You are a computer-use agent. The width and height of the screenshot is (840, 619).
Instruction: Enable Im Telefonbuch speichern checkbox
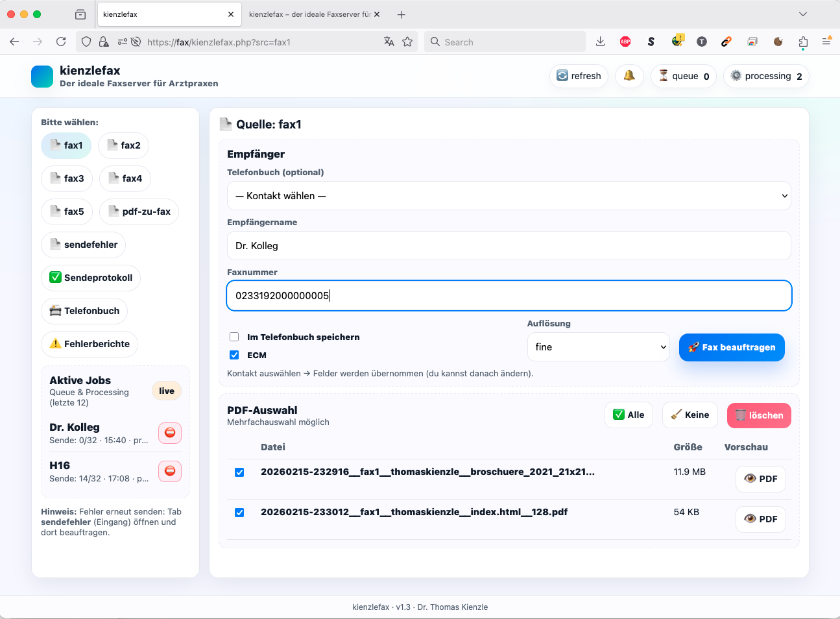234,337
